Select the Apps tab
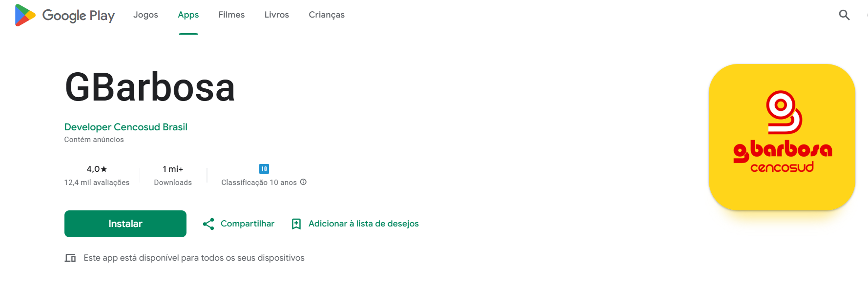This screenshot has width=868, height=287. [188, 15]
